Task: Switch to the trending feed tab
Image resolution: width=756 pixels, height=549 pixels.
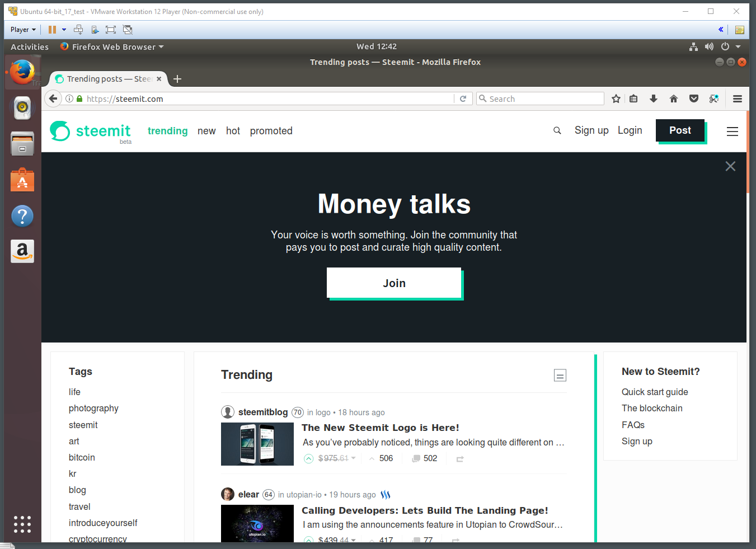Action: (168, 130)
